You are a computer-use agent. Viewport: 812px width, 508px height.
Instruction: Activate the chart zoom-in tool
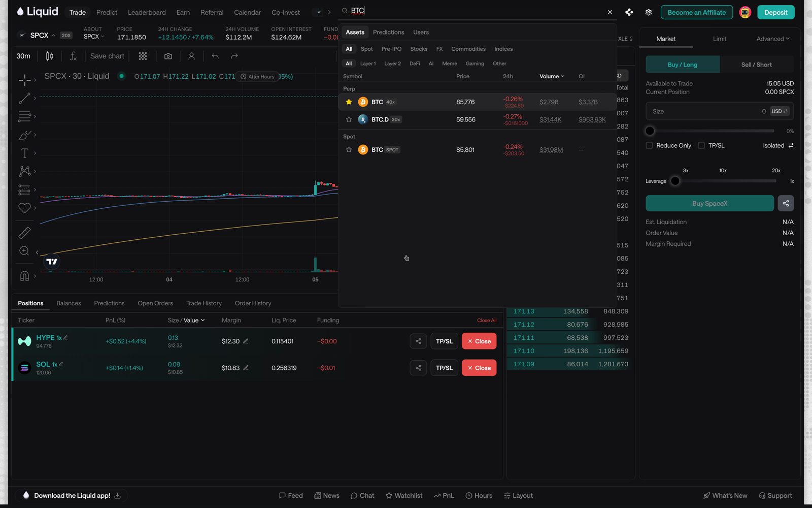click(x=24, y=251)
